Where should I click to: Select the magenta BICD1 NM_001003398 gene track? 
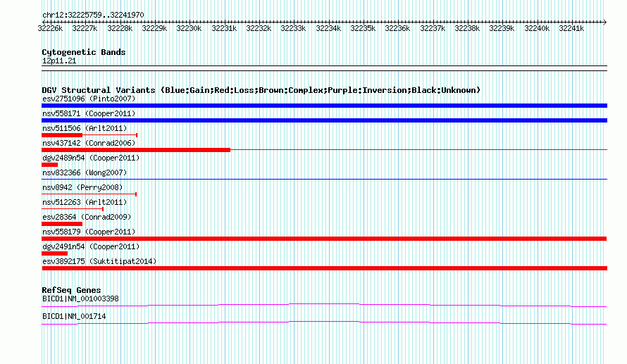coord(324,306)
